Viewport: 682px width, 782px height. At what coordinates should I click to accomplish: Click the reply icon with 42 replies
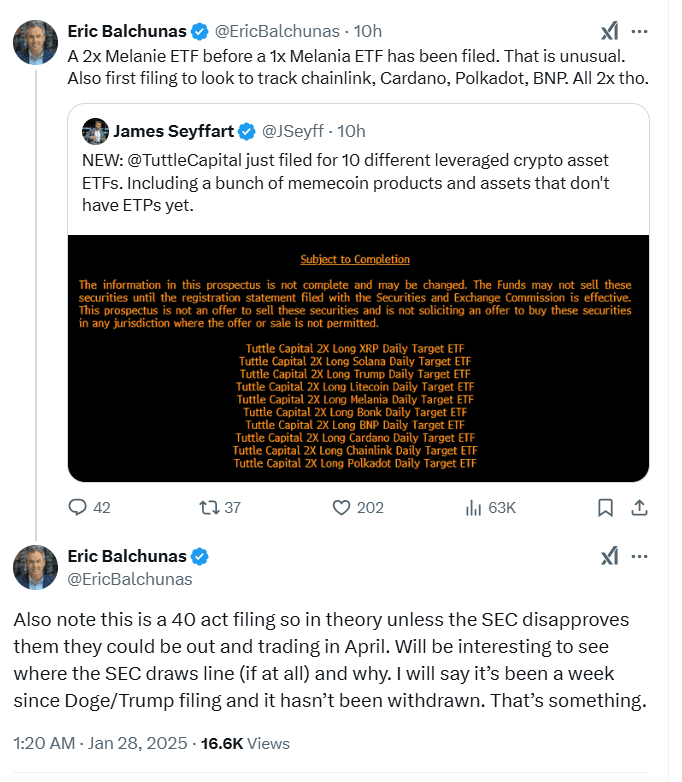(79, 508)
